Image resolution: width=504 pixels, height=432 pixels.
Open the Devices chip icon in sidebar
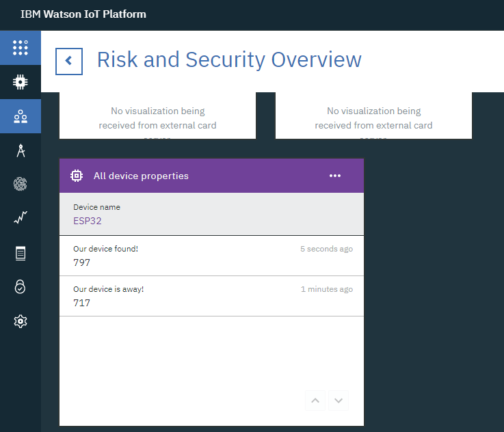21,82
